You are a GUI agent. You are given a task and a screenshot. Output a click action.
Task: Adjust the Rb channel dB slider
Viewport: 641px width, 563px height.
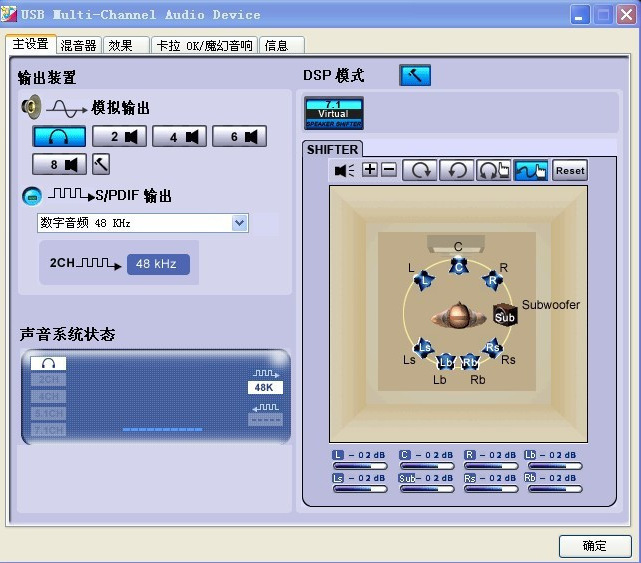pos(555,489)
